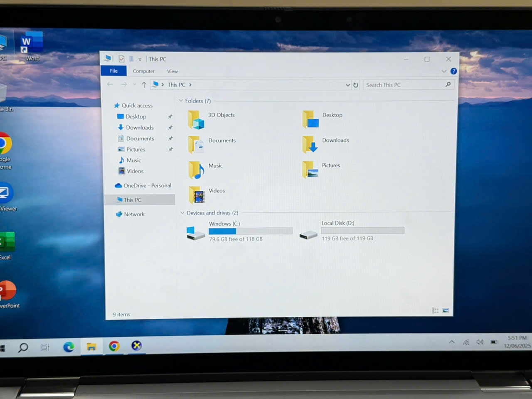Select the Local Disk (D:) drive icon
Screen dimensions: 532x399
308,235
